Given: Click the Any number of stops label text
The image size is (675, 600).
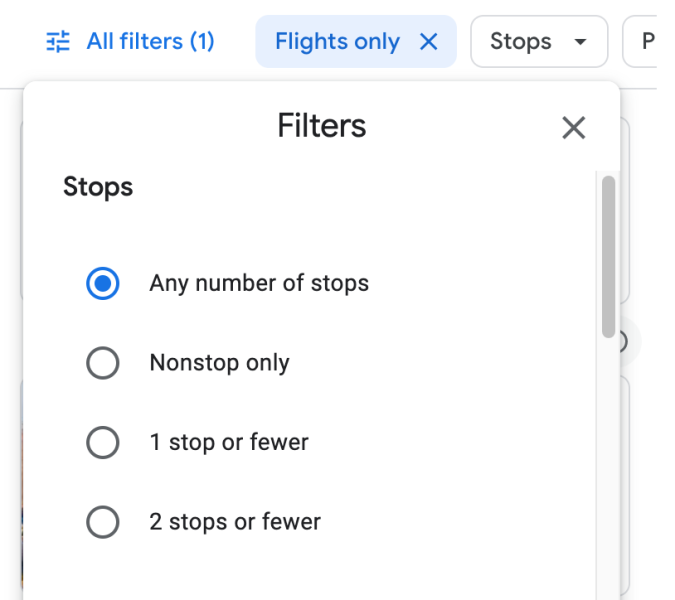Looking at the screenshot, I should (259, 283).
